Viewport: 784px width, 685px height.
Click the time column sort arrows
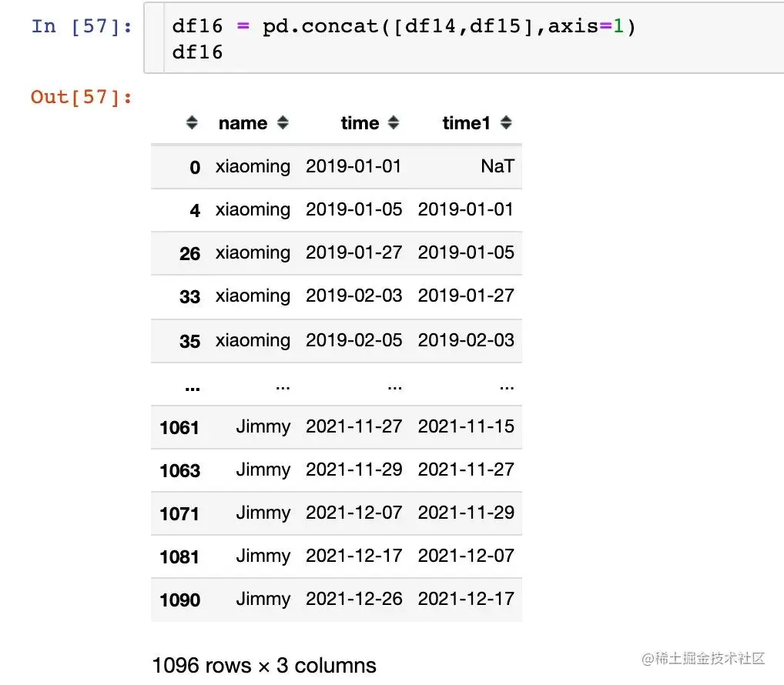point(394,123)
